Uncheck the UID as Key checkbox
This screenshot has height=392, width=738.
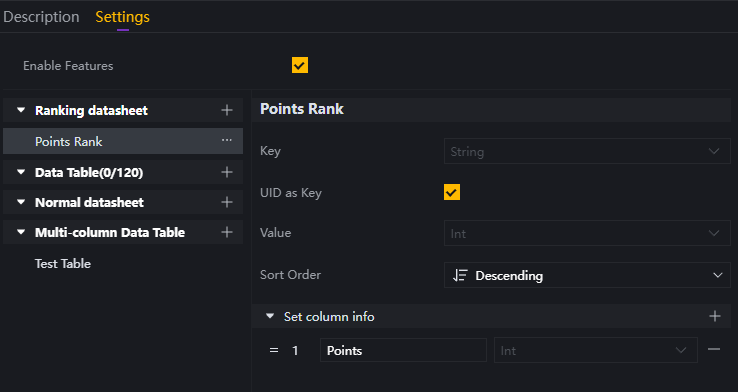(x=452, y=192)
